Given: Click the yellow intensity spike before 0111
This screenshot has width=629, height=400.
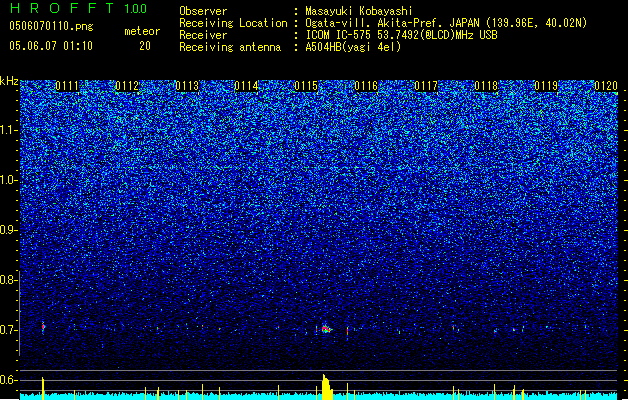Looking at the screenshot, I should point(43,388).
